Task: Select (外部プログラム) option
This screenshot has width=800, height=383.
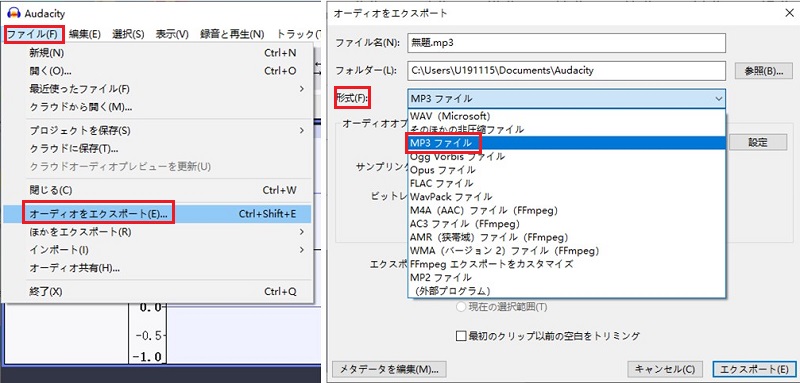Action: pos(566,291)
